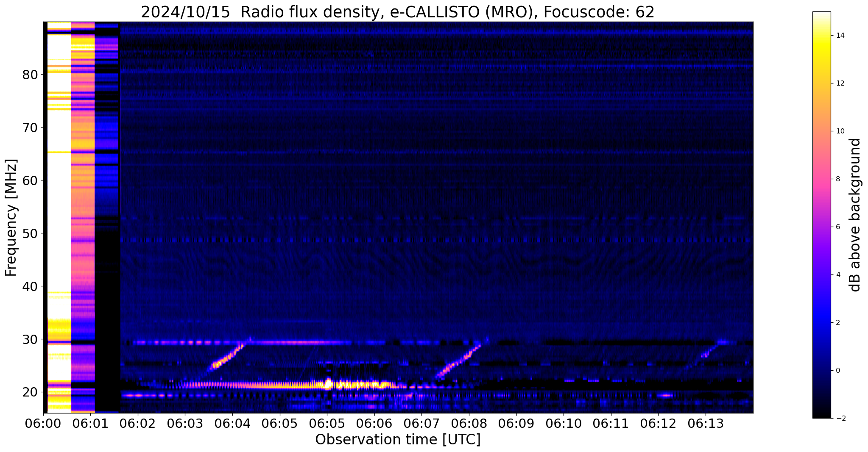
Task: Select the 06:02 time tick label
Action: [137, 423]
